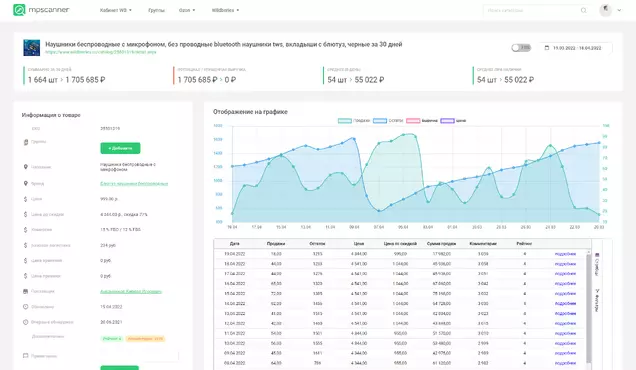
Task: Toggle the sales series in chart legend
Action: coord(354,120)
